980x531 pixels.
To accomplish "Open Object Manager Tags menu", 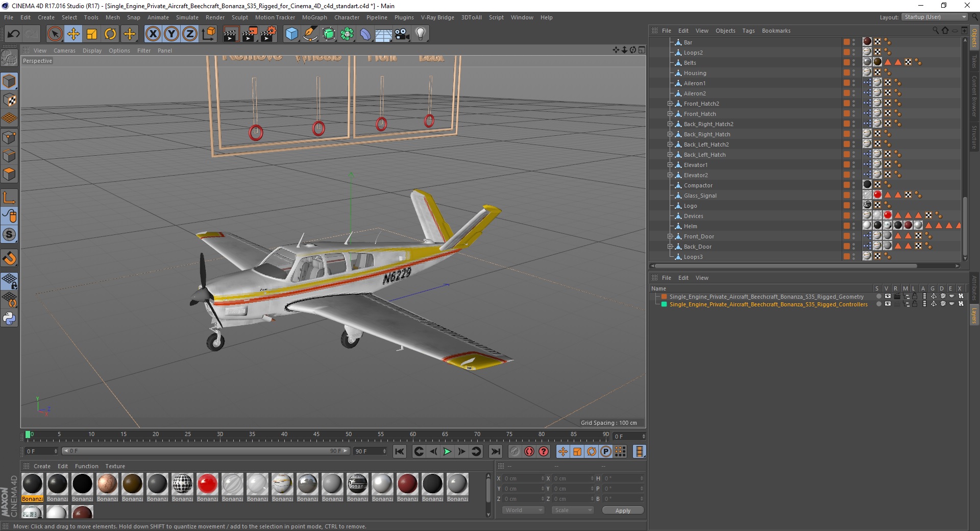I will pos(748,31).
